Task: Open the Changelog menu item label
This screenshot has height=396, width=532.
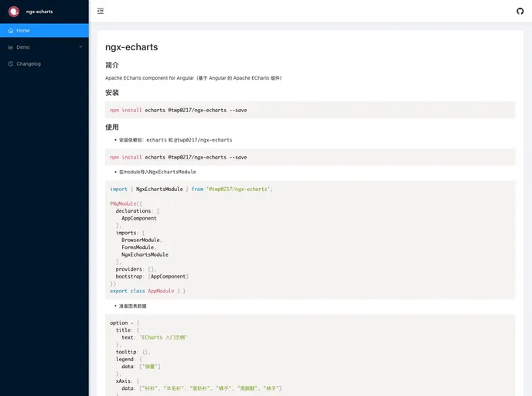Action: click(x=29, y=63)
